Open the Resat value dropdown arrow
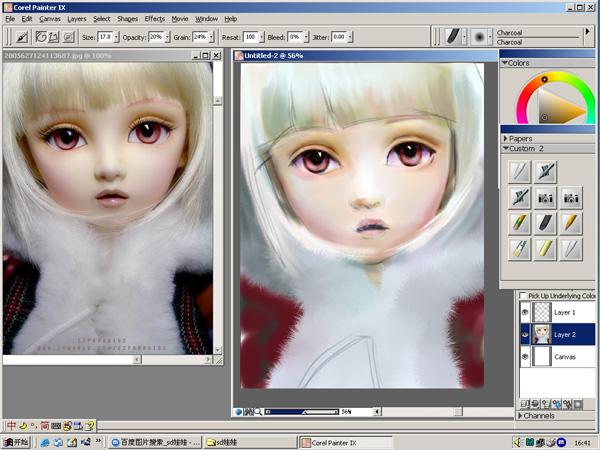This screenshot has width=600, height=450. tap(262, 37)
